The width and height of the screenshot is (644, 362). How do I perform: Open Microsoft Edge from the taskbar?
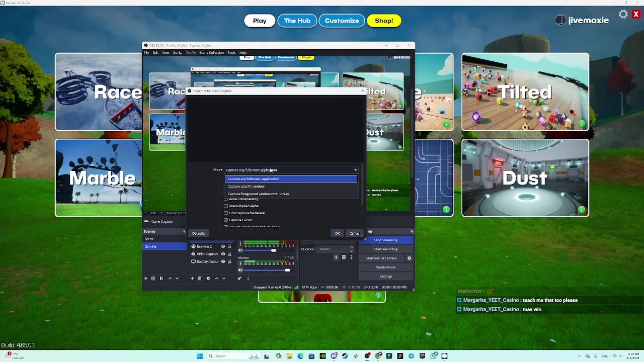300,356
